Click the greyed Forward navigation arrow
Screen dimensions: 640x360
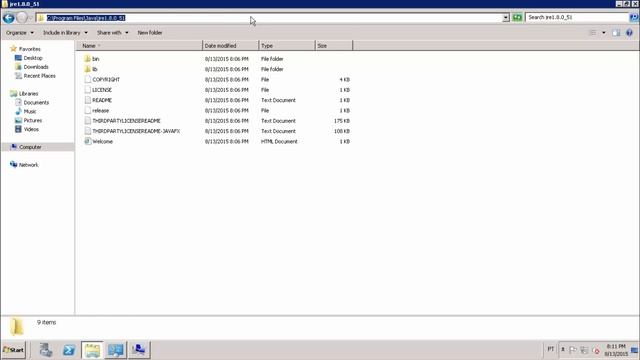(22, 18)
